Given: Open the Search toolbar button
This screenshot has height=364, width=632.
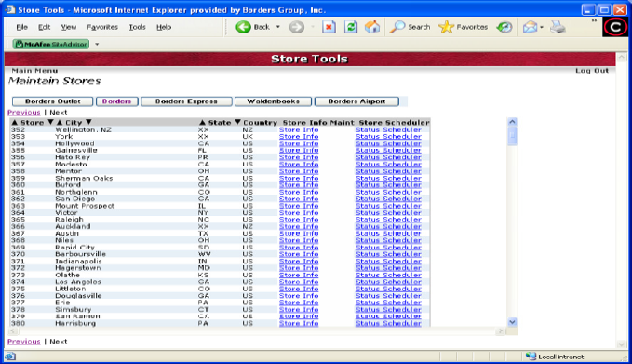Looking at the screenshot, I should 410,27.
